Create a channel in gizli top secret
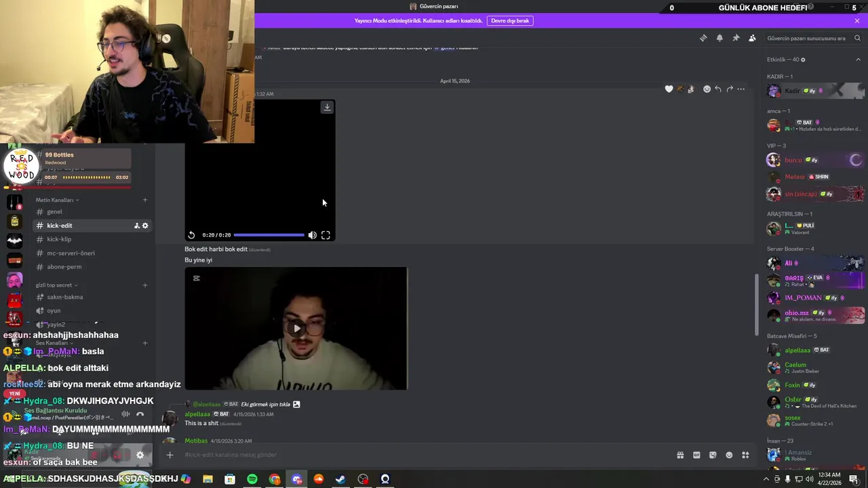Viewport: 868px width, 488px height. point(145,285)
